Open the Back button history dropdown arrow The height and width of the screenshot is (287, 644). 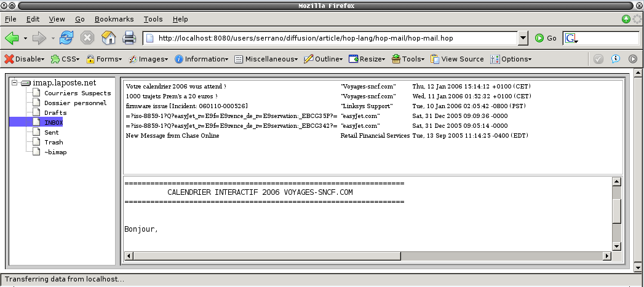pyautogui.click(x=25, y=38)
